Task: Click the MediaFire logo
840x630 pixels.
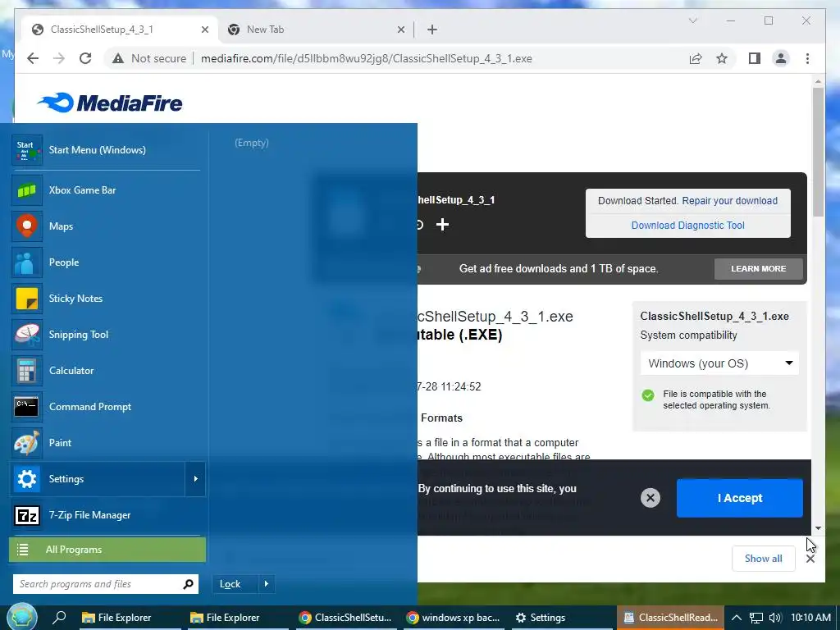Action: click(110, 103)
